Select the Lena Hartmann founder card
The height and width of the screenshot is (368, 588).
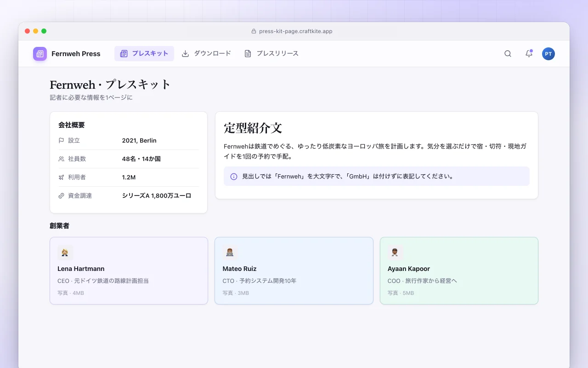click(x=129, y=270)
